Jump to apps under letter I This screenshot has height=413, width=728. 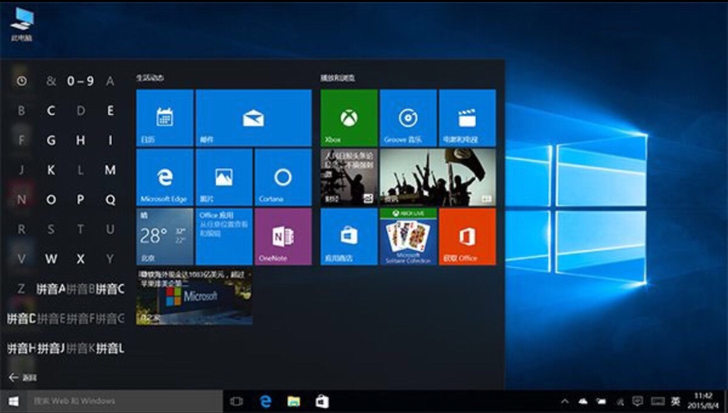click(x=110, y=140)
